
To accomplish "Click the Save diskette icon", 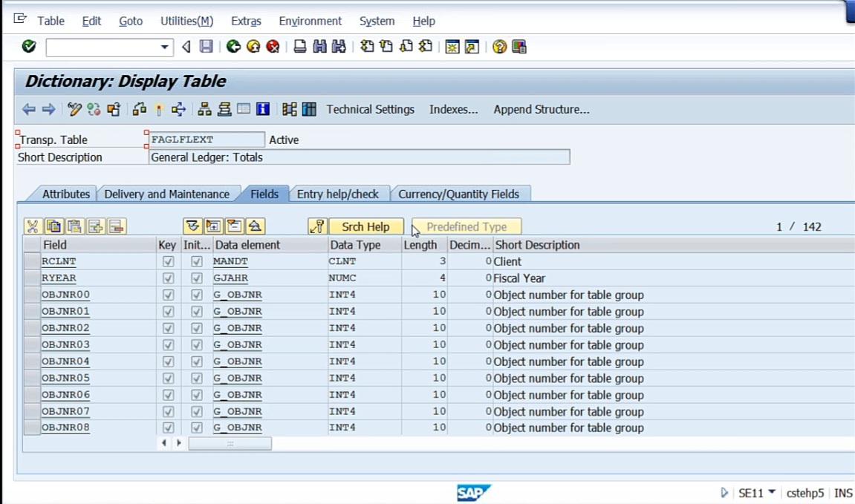I will (x=206, y=47).
